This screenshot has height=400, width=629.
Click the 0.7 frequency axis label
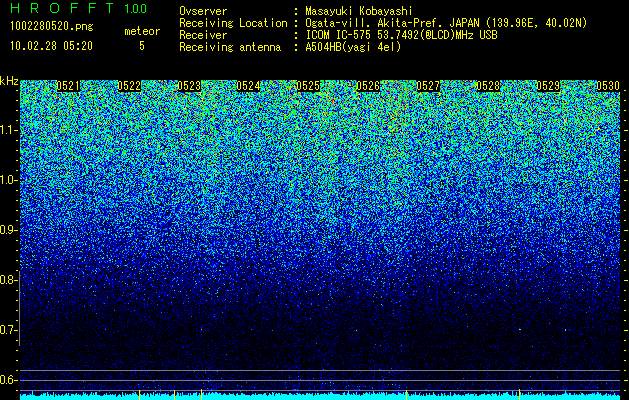coord(8,330)
